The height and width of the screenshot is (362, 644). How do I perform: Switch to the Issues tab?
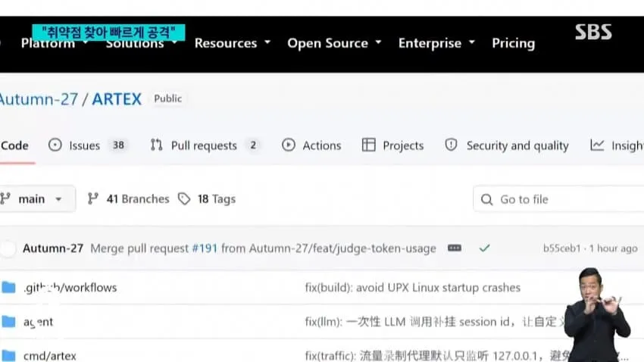(87, 145)
